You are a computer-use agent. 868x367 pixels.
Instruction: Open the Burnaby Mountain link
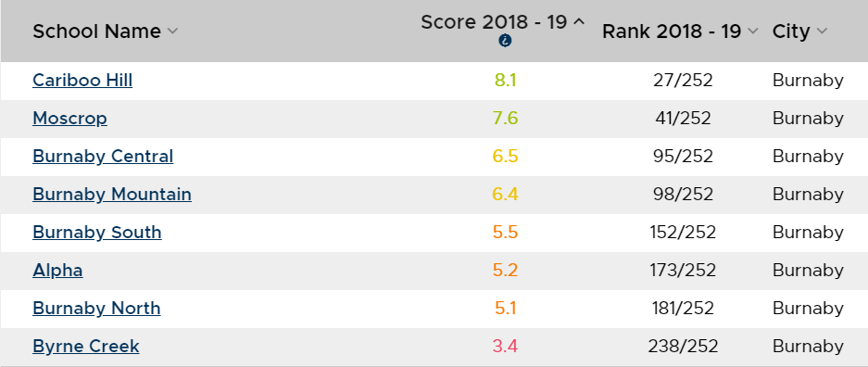[112, 195]
